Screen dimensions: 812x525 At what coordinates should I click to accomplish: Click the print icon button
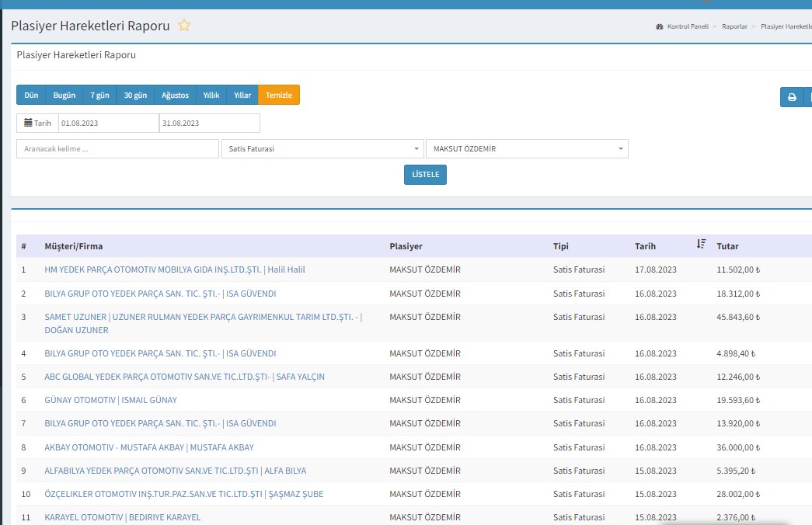click(792, 97)
